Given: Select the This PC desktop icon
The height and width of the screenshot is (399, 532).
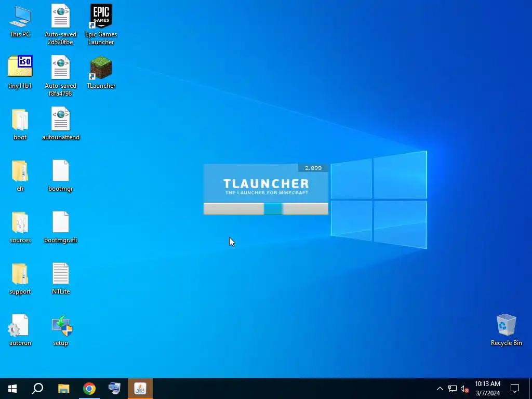Looking at the screenshot, I should pyautogui.click(x=20, y=21).
